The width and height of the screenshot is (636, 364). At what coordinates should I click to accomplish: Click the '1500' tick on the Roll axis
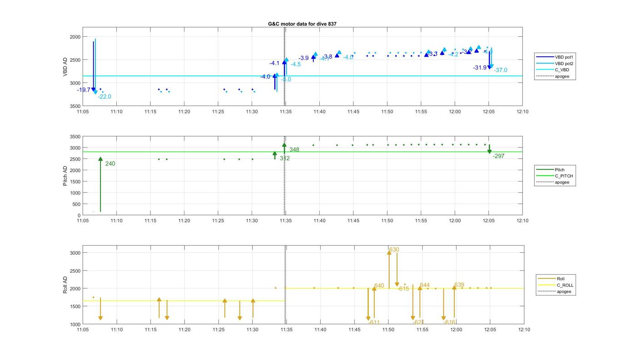click(75, 306)
